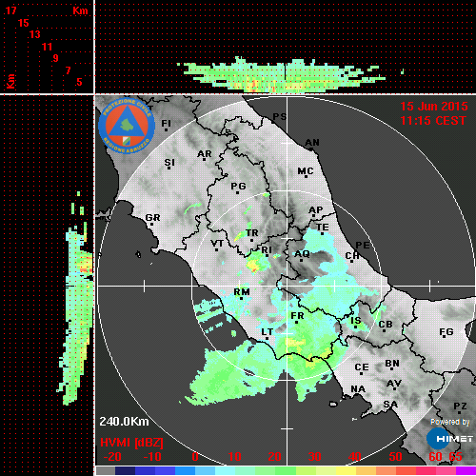Select the RM city marker
The image size is (476, 476).
tap(241, 299)
